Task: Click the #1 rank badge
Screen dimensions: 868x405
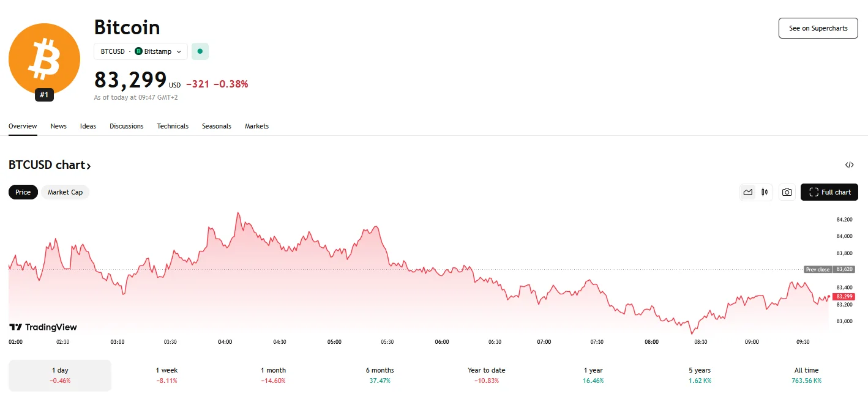Action: point(44,95)
